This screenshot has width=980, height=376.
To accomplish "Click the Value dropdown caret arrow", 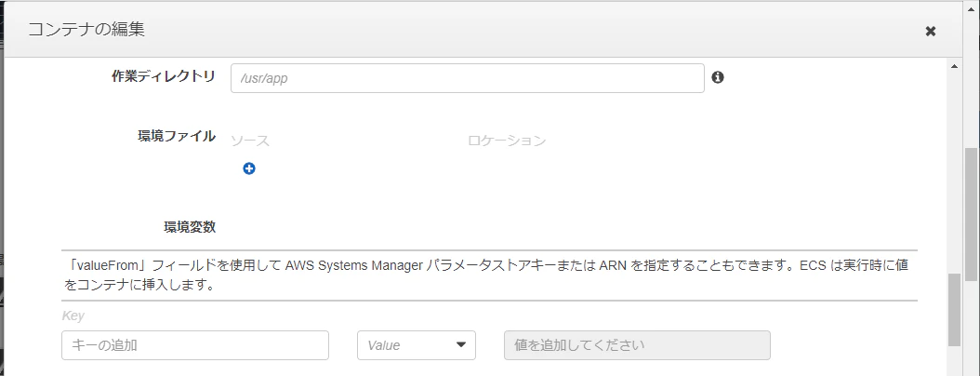I will (x=461, y=344).
